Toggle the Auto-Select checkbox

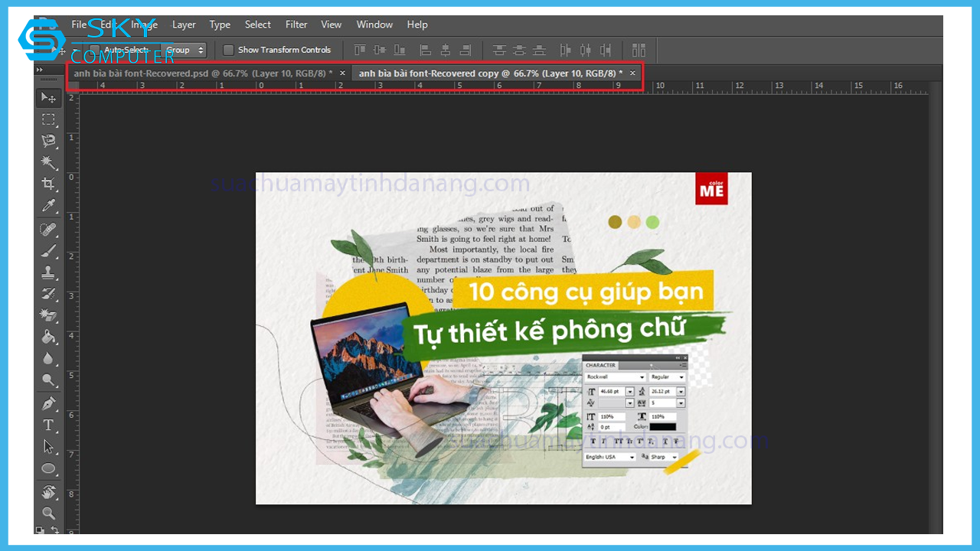[x=94, y=51]
